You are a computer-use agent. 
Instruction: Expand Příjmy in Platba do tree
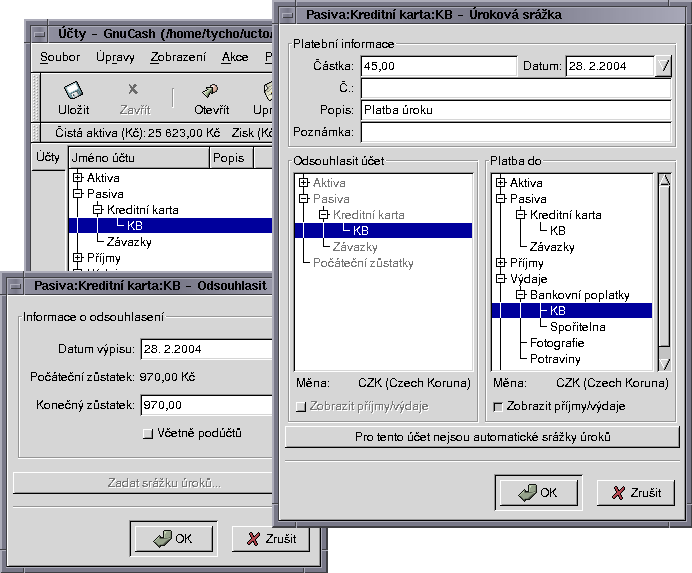[x=500, y=263]
